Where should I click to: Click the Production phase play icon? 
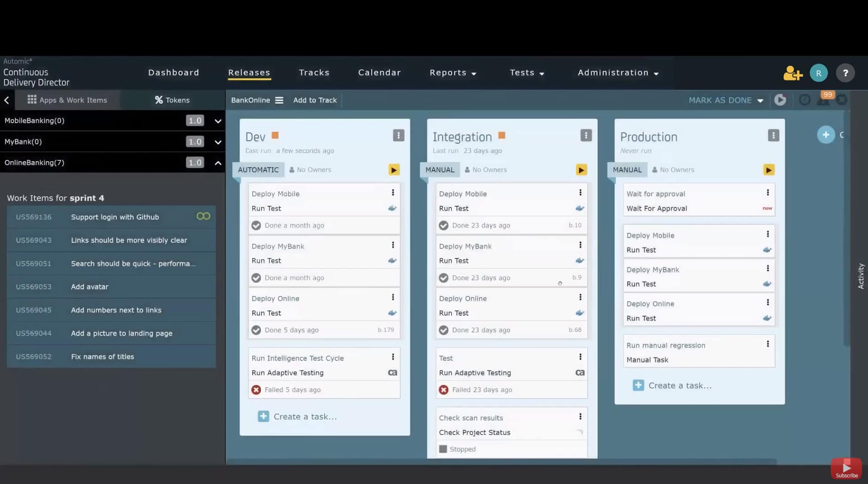(768, 170)
